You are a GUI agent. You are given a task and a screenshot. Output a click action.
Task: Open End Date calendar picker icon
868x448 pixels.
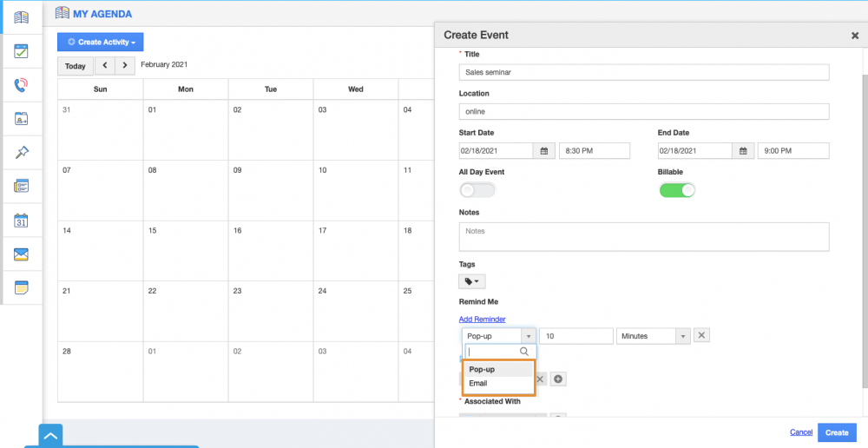(743, 151)
